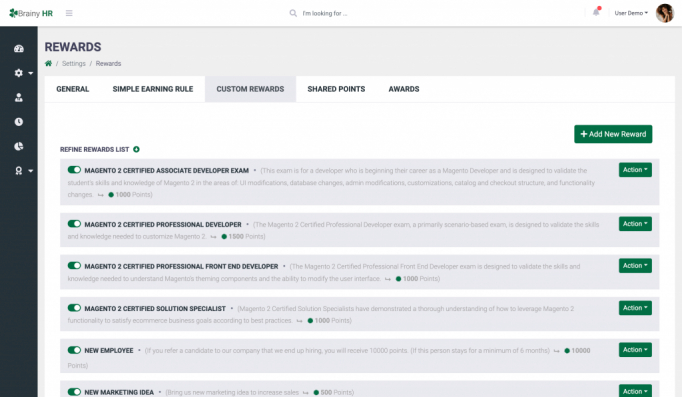The height and width of the screenshot is (397, 682).
Task: Click the Magento 2 Certified Professional Developer title
Action: 163,224
